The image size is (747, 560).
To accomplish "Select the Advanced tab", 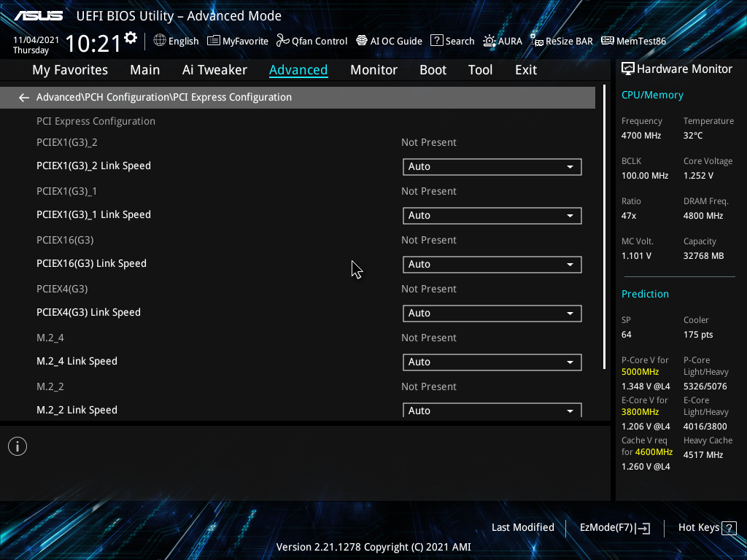I will [298, 70].
